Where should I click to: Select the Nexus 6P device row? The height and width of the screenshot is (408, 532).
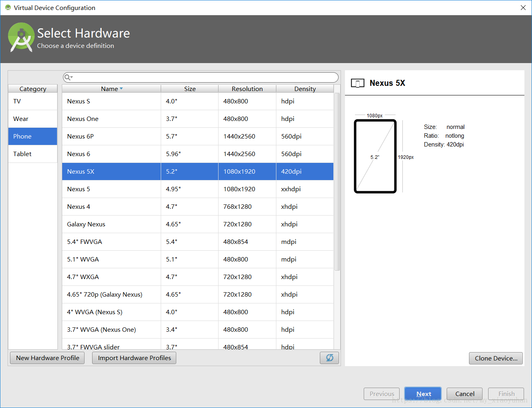tap(198, 137)
